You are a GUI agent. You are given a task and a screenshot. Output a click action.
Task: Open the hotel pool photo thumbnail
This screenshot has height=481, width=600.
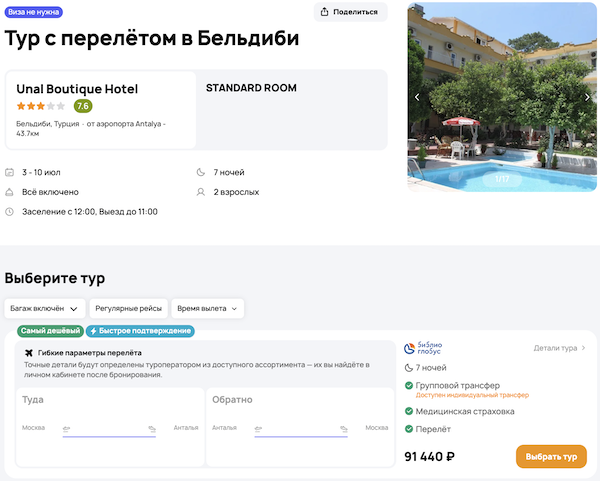click(502, 97)
